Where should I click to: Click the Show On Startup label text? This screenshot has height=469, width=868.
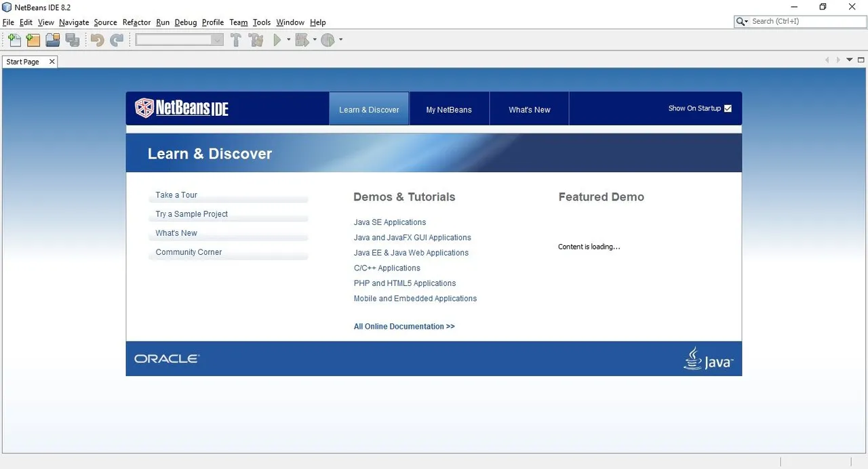(x=694, y=108)
